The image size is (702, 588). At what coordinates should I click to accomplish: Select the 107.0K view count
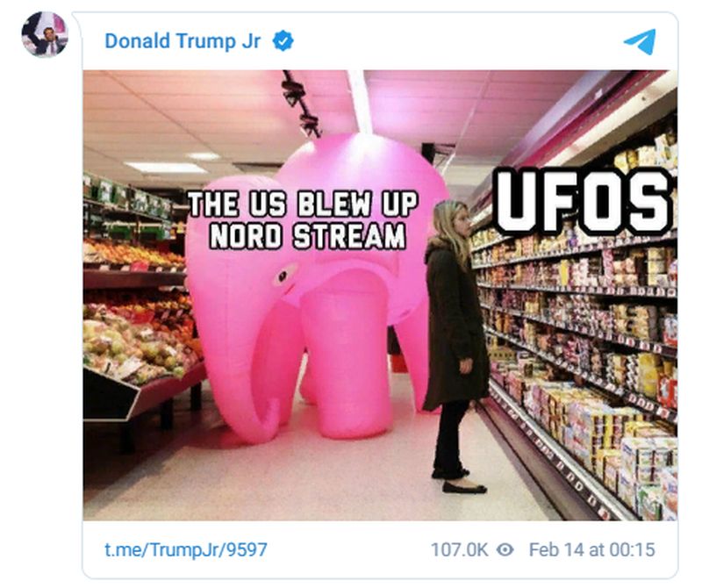459,549
